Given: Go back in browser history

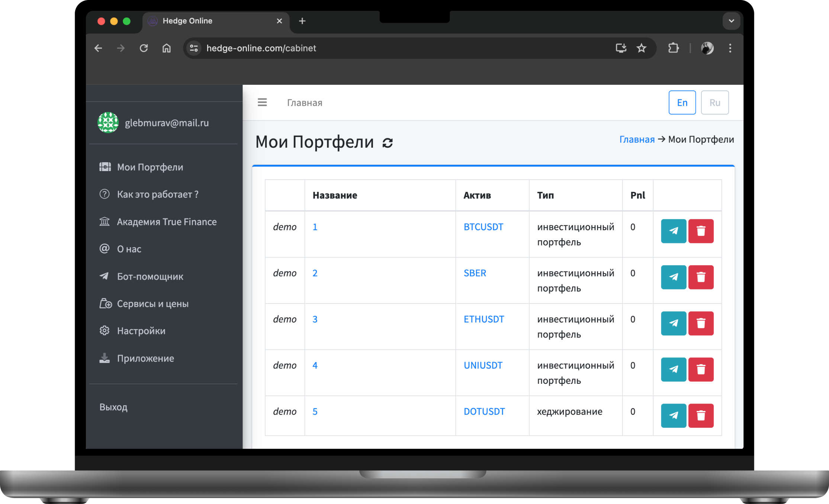Looking at the screenshot, I should click(98, 48).
